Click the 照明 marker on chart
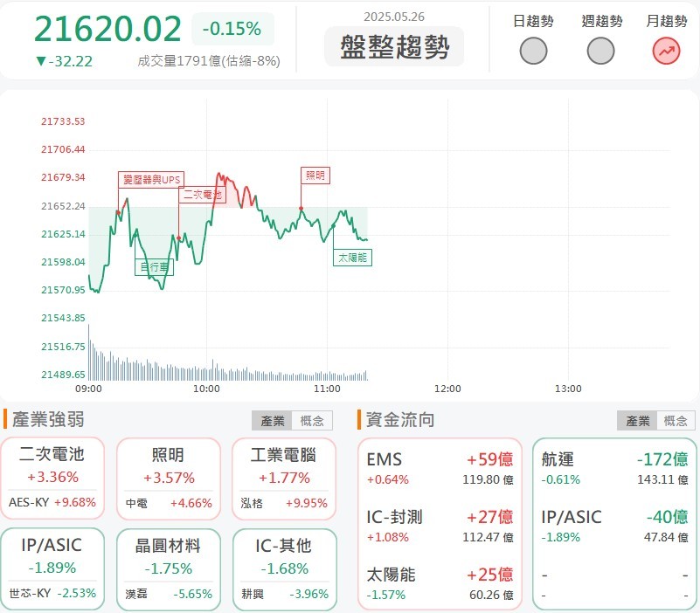Viewport: 700px width, 613px height. pyautogui.click(x=314, y=176)
